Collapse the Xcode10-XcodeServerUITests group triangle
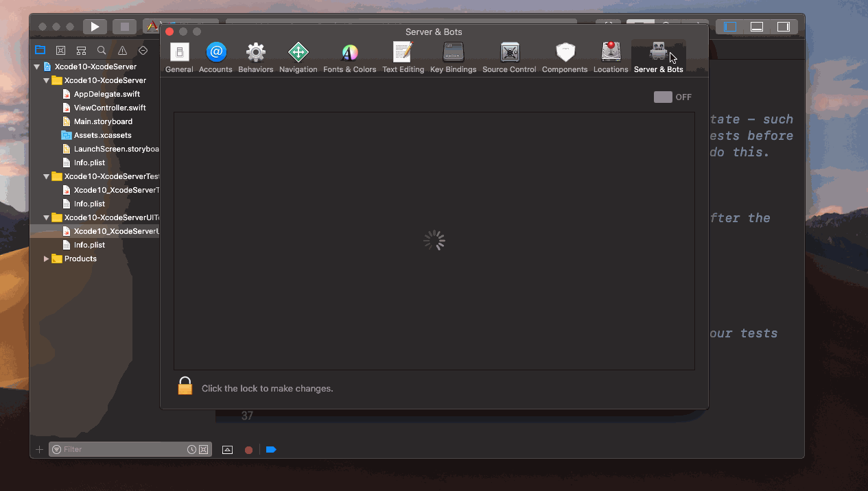The height and width of the screenshot is (491, 868). tap(46, 217)
